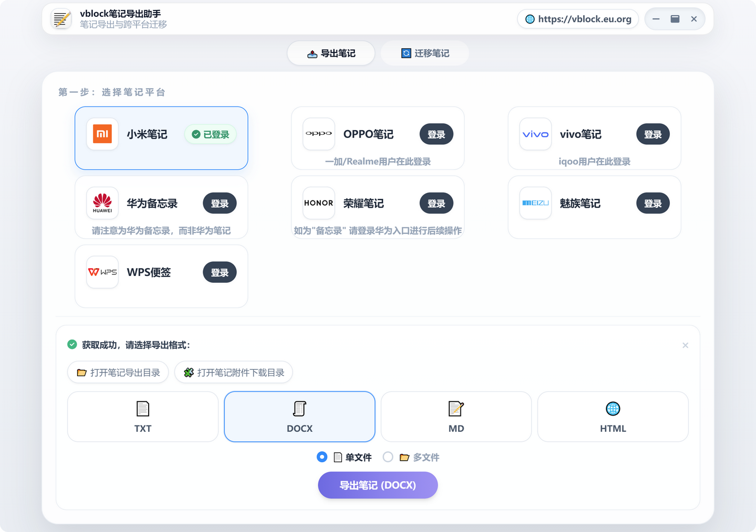
Task: Click the green success checkmark icon
Action: (72, 345)
